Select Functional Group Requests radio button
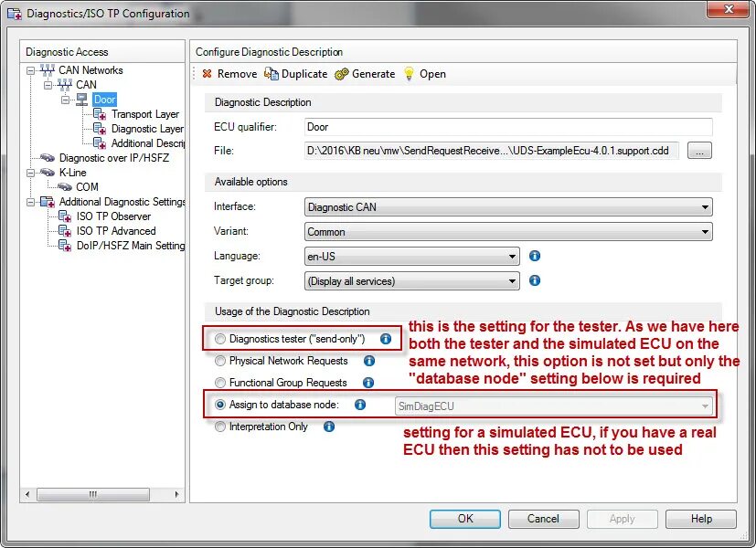This screenshot has height=548, width=756. point(220,383)
